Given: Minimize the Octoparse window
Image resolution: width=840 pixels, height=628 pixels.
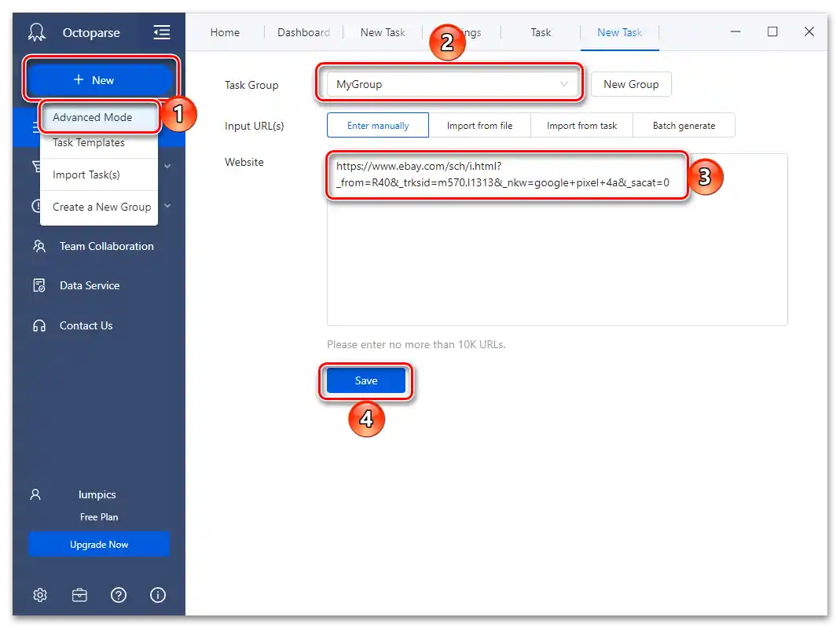Looking at the screenshot, I should coord(735,31).
